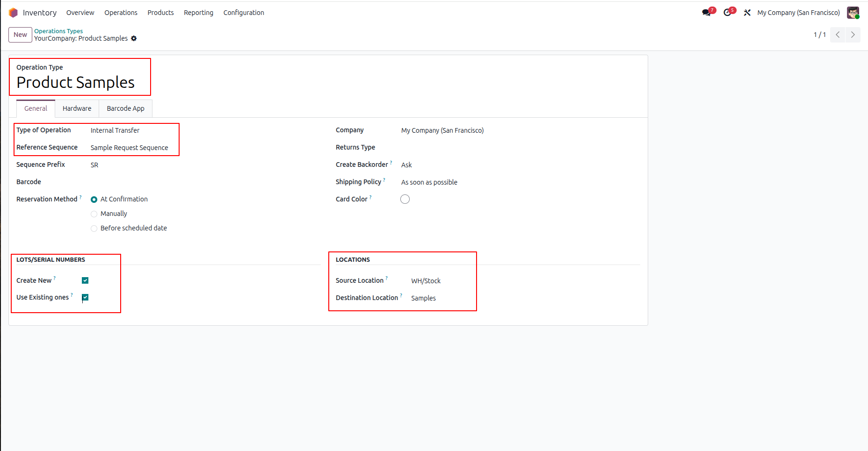Screen dimensions: 868x451
Task: Click the Shipping Policy help question mark
Action: [x=384, y=180]
